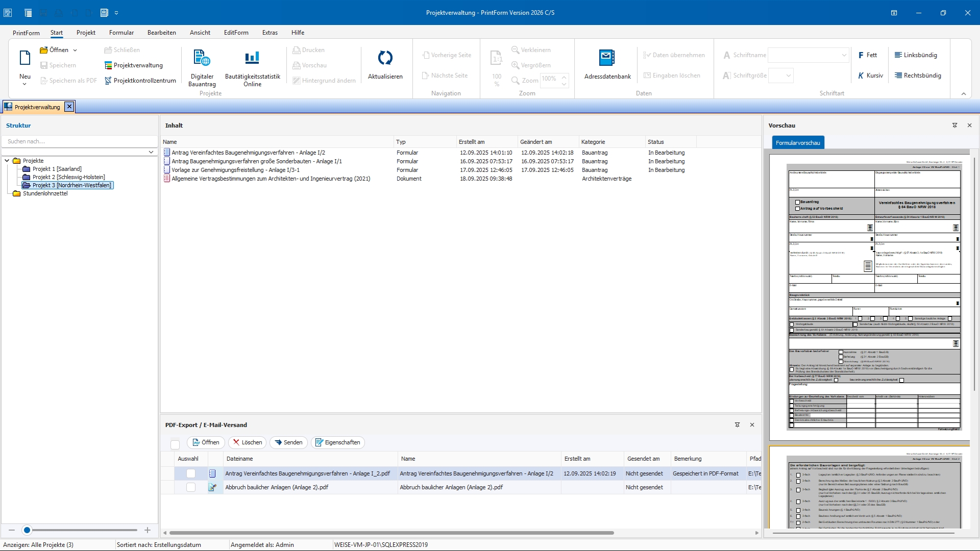The height and width of the screenshot is (551, 980).
Task: Expand the filter dropdown under the search field
Action: tap(151, 152)
